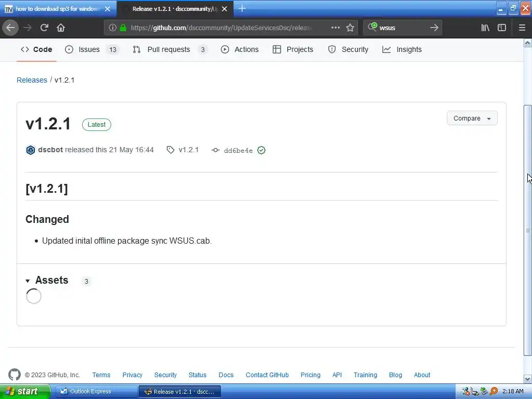The height and width of the screenshot is (399, 532).
Task: Open the dscbot user profile link
Action: pos(50,150)
